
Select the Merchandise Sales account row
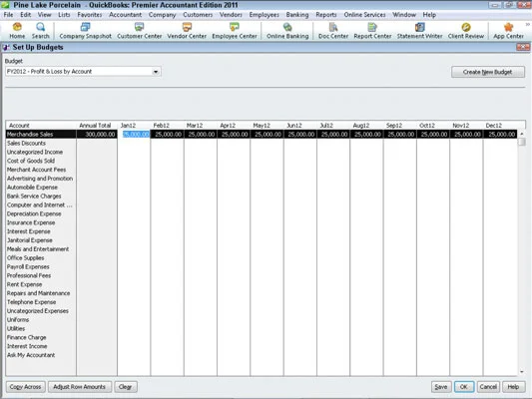point(41,135)
